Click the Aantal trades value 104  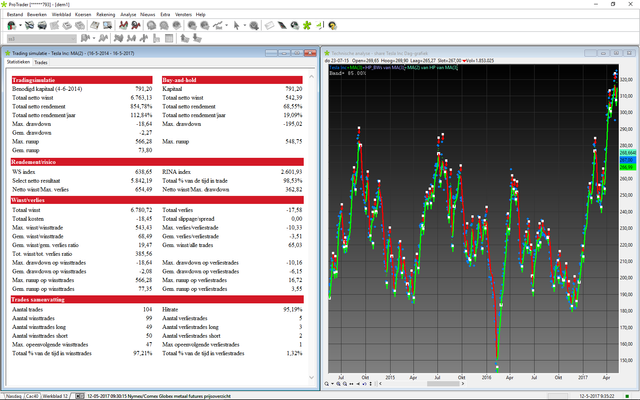point(147,309)
